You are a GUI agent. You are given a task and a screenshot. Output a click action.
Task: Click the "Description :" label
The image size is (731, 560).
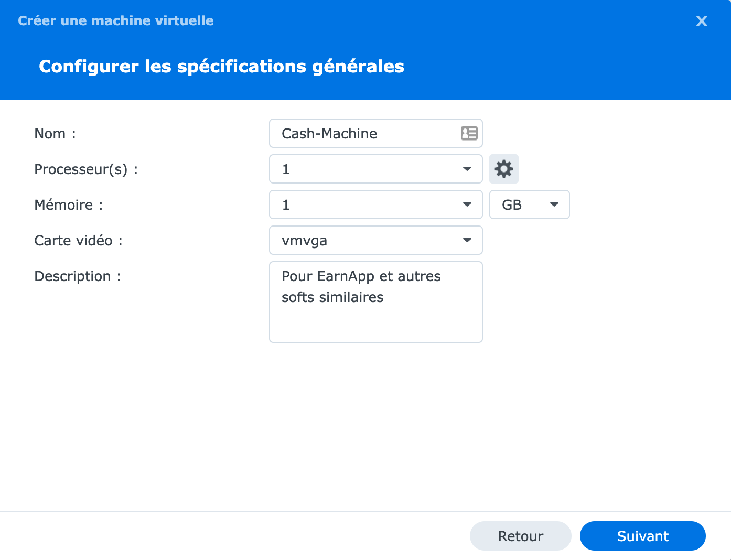78,276
